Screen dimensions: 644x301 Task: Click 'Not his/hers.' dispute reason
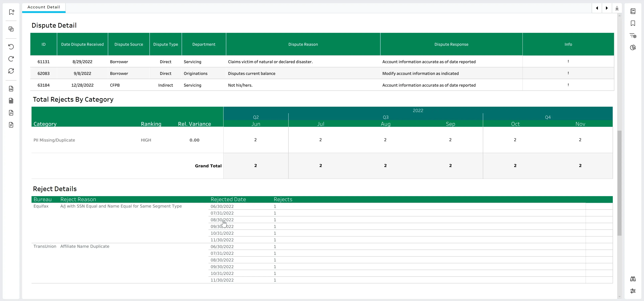tap(240, 85)
